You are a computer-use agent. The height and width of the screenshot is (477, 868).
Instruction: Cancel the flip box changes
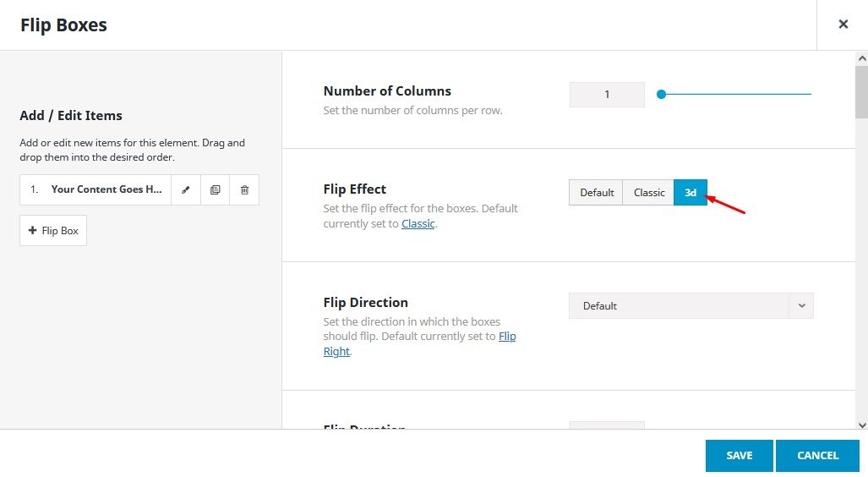pos(817,456)
